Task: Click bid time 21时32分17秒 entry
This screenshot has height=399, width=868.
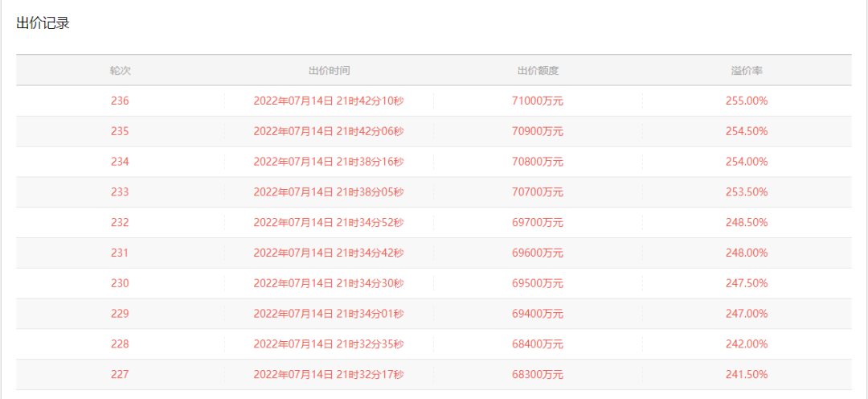Action: pyautogui.click(x=329, y=375)
